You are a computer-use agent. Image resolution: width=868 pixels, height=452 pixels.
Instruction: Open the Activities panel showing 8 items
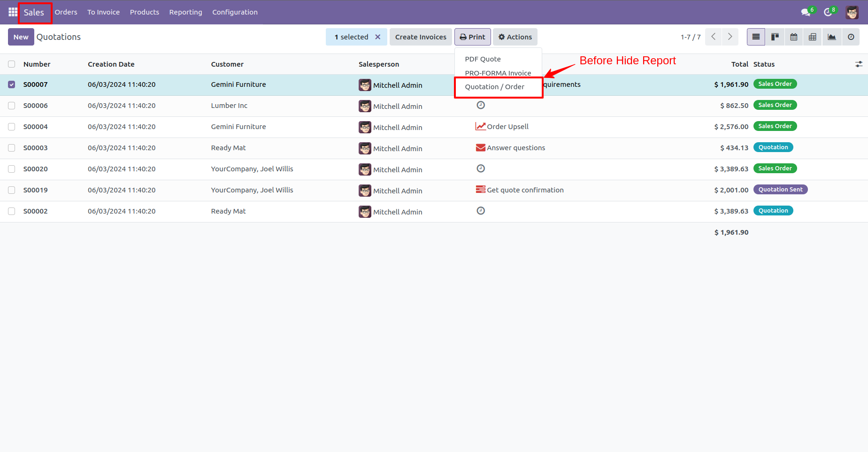click(828, 12)
